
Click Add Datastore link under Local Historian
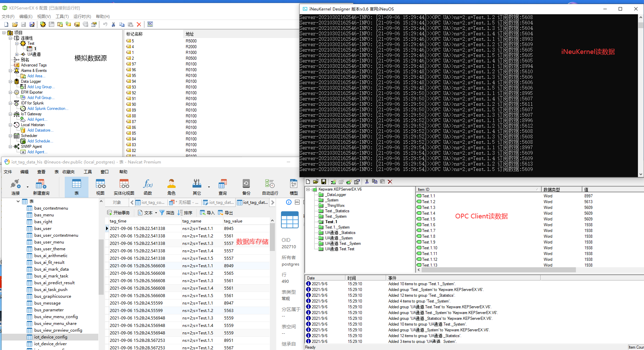coord(40,130)
